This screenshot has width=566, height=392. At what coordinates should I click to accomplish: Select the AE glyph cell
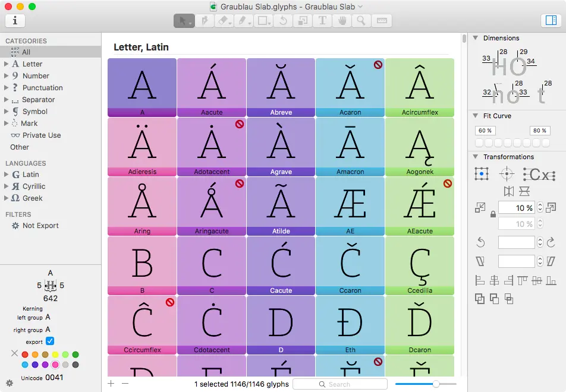(x=350, y=206)
